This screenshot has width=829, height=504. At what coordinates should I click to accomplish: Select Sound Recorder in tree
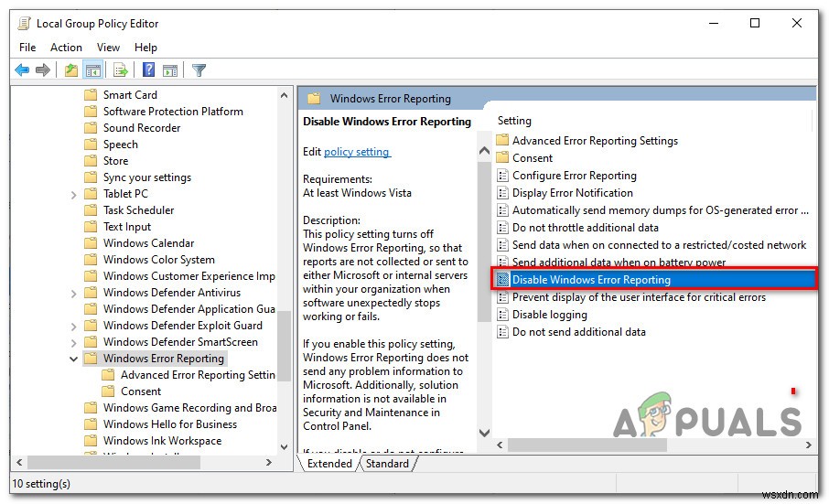[x=142, y=128]
